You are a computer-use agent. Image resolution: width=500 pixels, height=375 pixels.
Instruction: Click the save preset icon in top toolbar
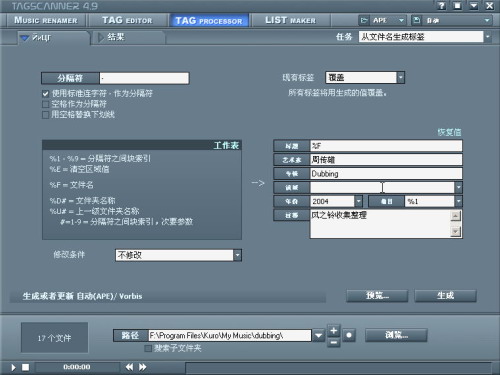(416, 20)
